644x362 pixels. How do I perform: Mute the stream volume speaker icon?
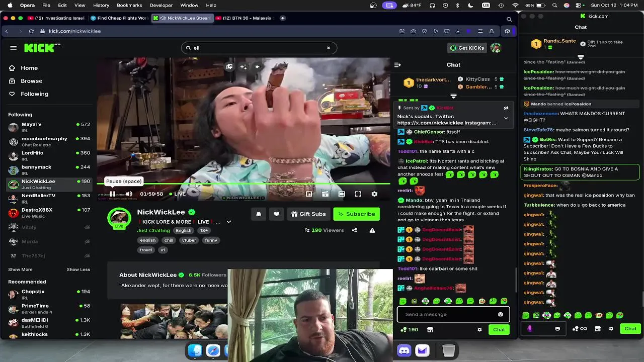point(129,194)
